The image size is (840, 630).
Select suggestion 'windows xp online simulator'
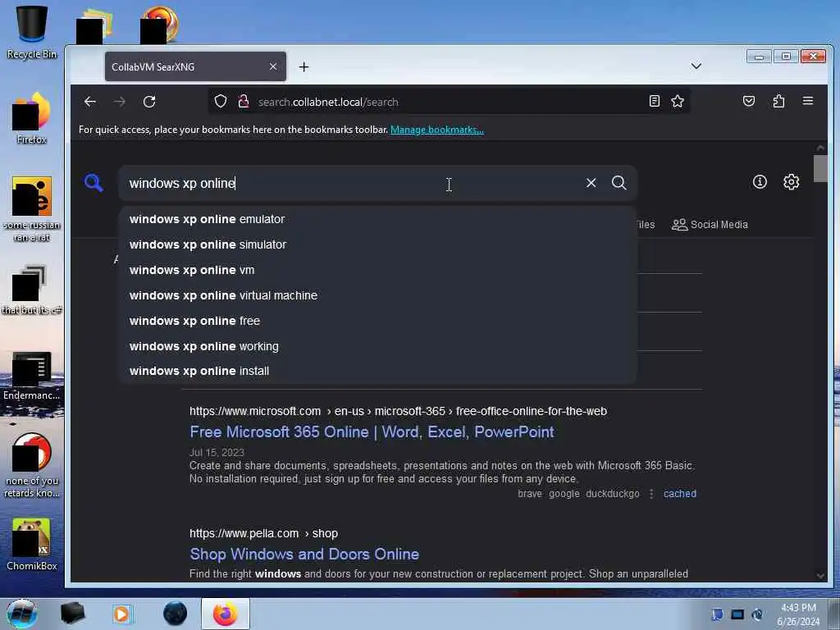(377, 244)
